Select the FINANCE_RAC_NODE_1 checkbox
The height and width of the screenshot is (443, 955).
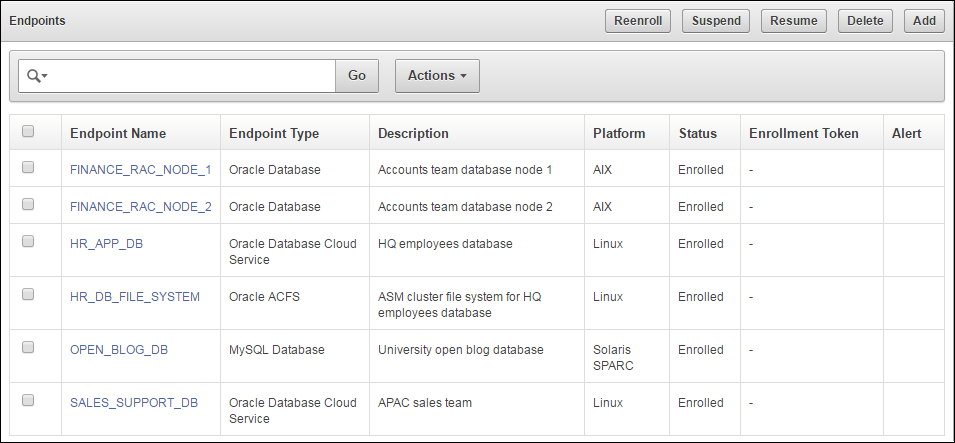coord(28,168)
